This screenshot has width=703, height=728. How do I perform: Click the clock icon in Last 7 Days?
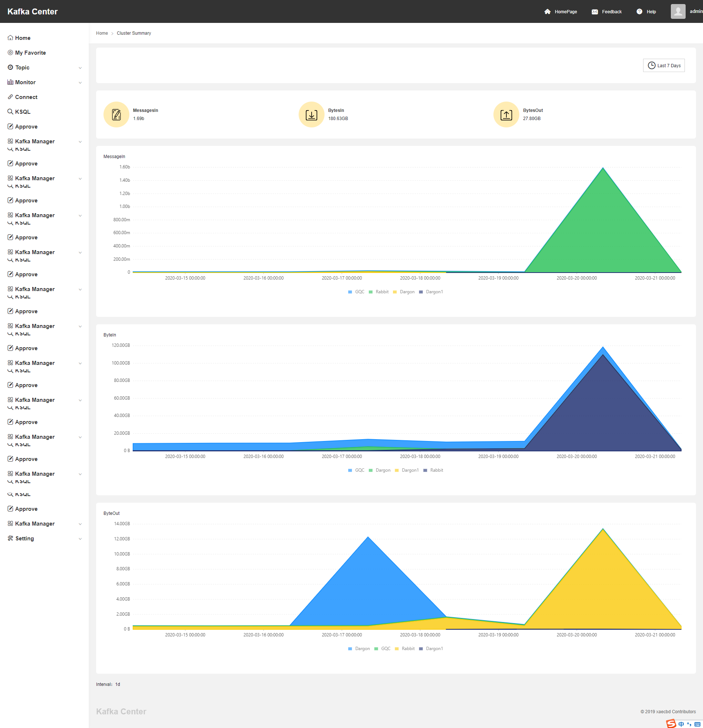pyautogui.click(x=651, y=65)
